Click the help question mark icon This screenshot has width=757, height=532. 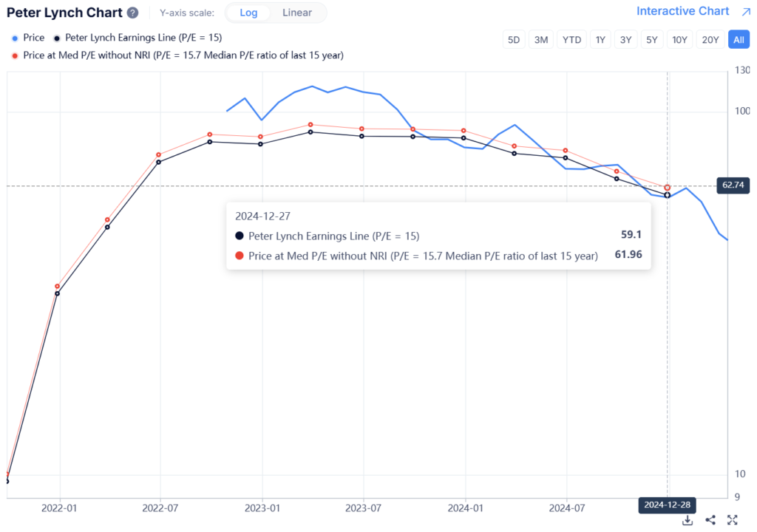coord(133,13)
